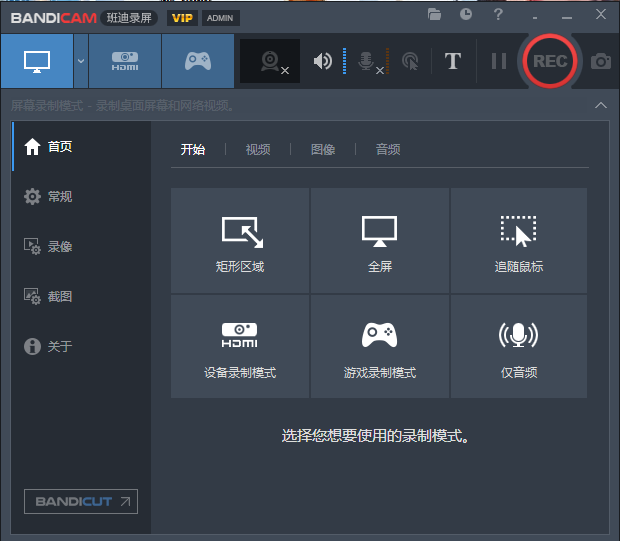Choose 仅音频 audio only tile
The width and height of the screenshot is (620, 541).
coord(519,346)
